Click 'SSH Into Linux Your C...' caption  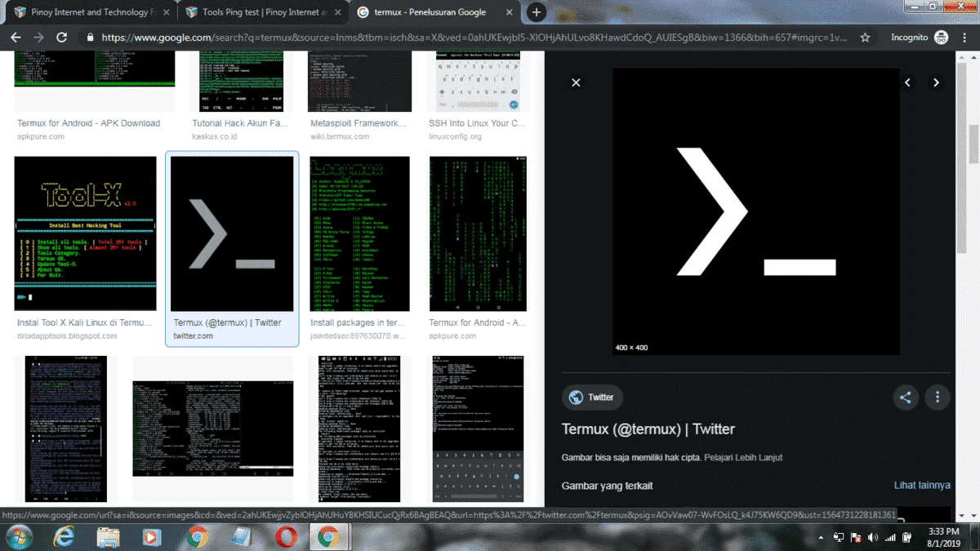tap(478, 123)
